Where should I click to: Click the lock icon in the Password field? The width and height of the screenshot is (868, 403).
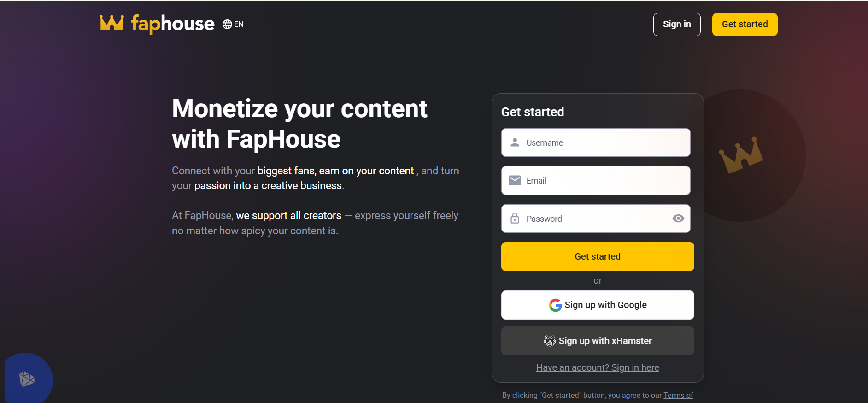click(515, 219)
